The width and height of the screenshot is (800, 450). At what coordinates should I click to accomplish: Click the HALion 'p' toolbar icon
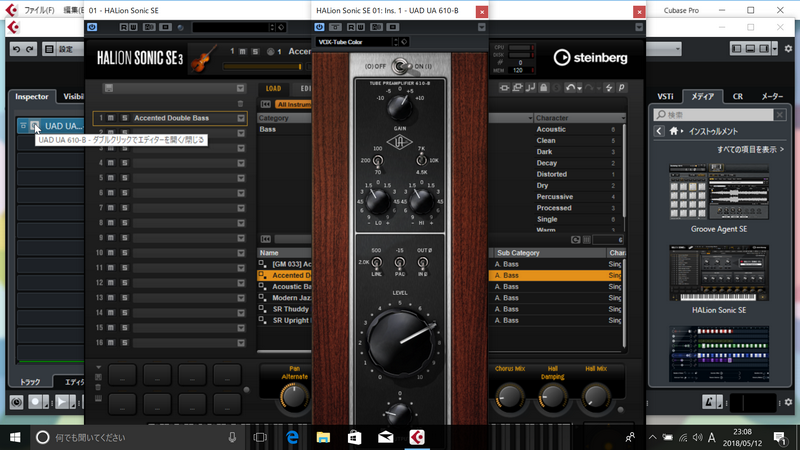[621, 88]
